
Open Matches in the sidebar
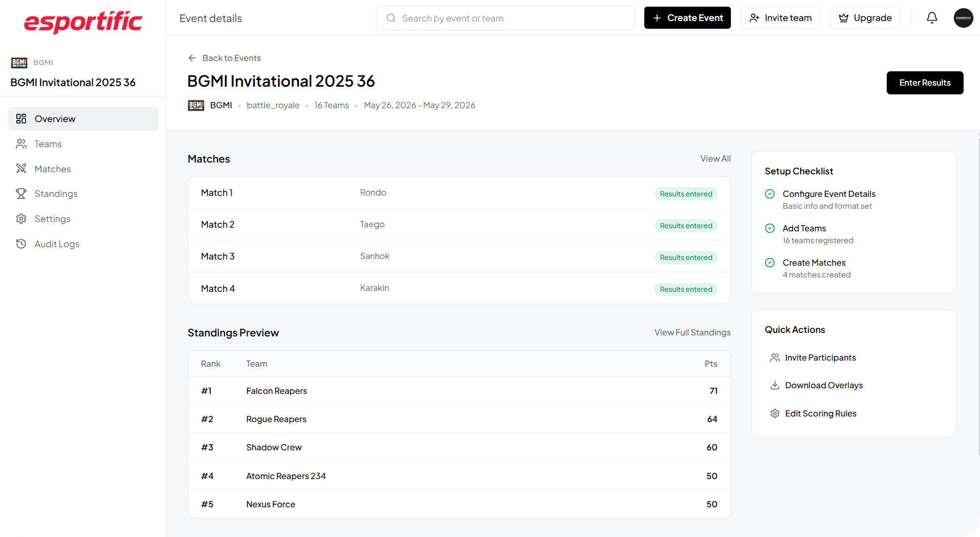coord(83,169)
